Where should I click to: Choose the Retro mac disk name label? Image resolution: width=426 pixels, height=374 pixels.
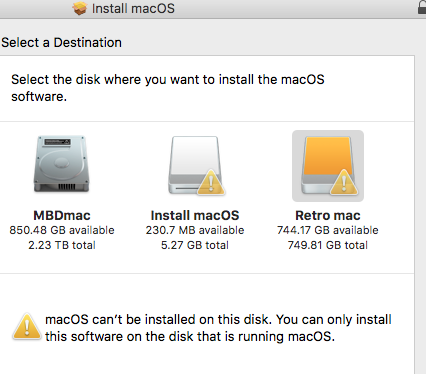(x=328, y=215)
